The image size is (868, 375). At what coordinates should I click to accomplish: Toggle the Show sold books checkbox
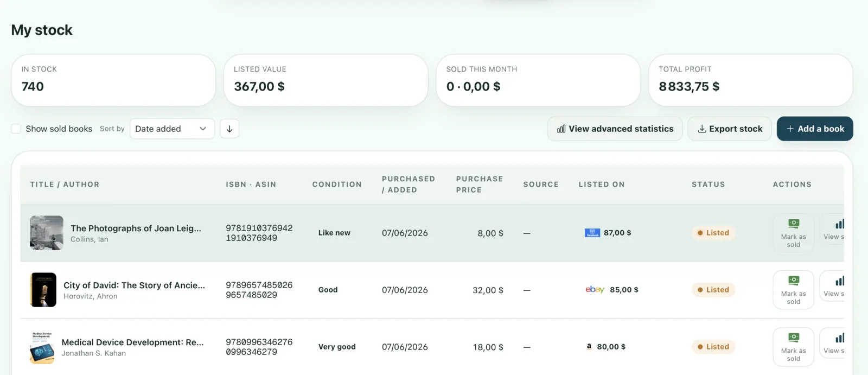pyautogui.click(x=16, y=129)
